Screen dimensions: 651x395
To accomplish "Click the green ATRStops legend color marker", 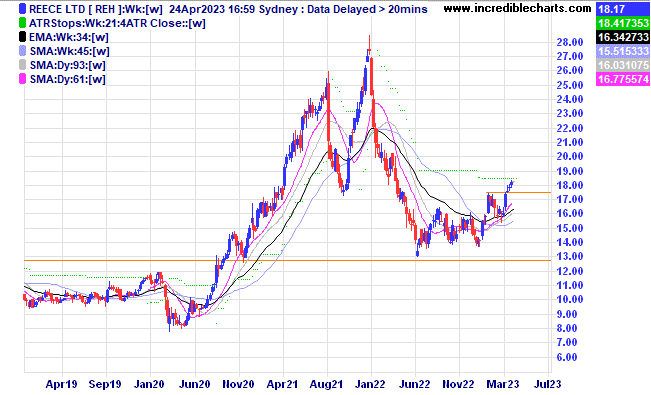I will click(22, 23).
